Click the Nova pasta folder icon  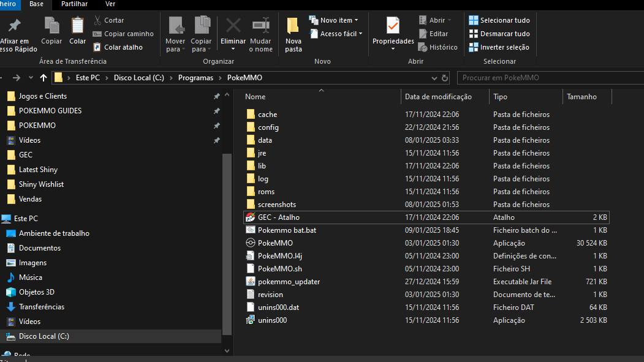(293, 26)
